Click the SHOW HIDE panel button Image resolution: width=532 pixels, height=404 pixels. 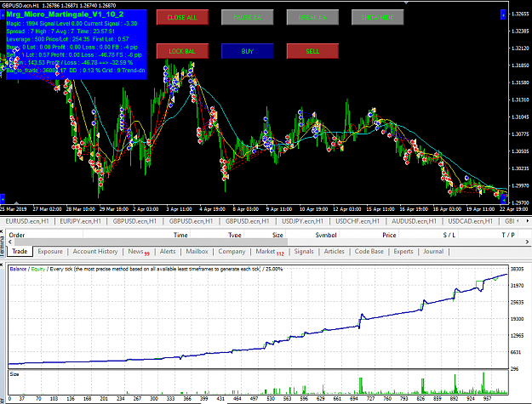(378, 17)
